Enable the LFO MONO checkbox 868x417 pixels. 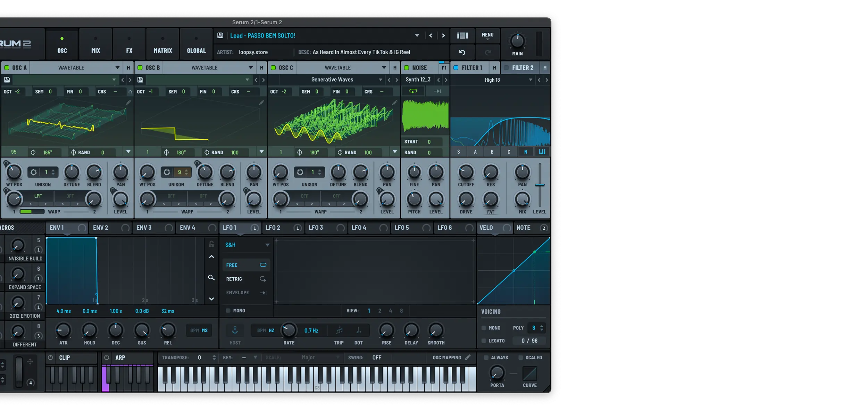[x=228, y=311]
